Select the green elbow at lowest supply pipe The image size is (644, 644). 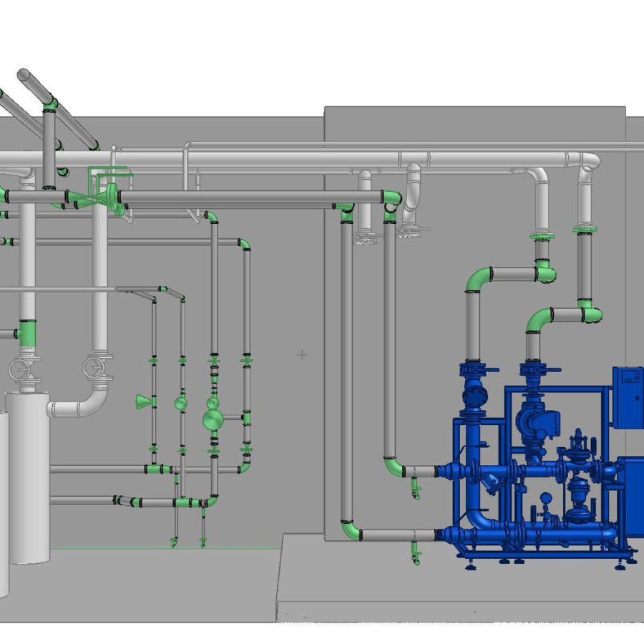351,531
